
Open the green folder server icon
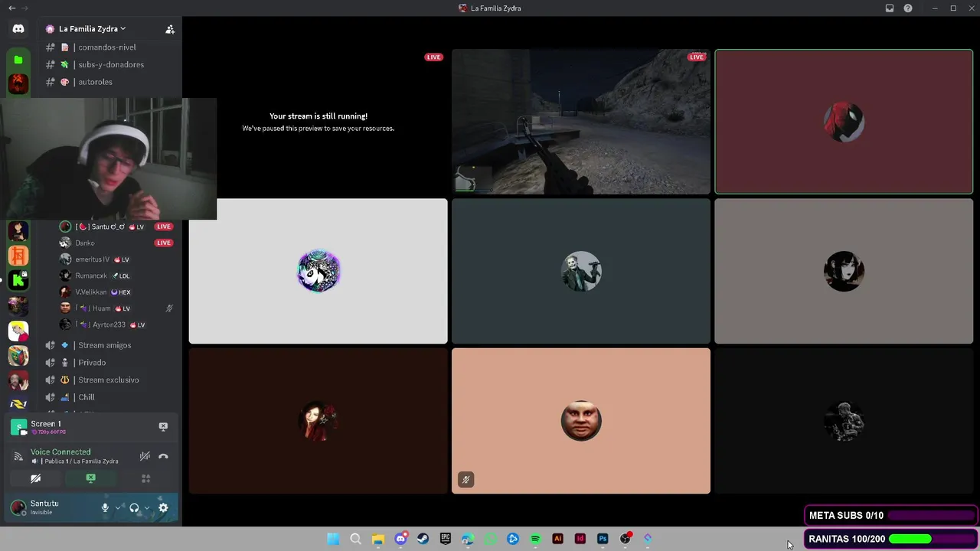[x=18, y=60]
